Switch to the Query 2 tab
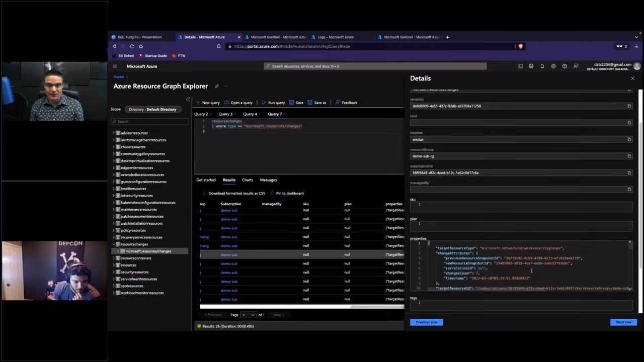Image resolution: width=644 pixels, height=362 pixels. click(201, 114)
